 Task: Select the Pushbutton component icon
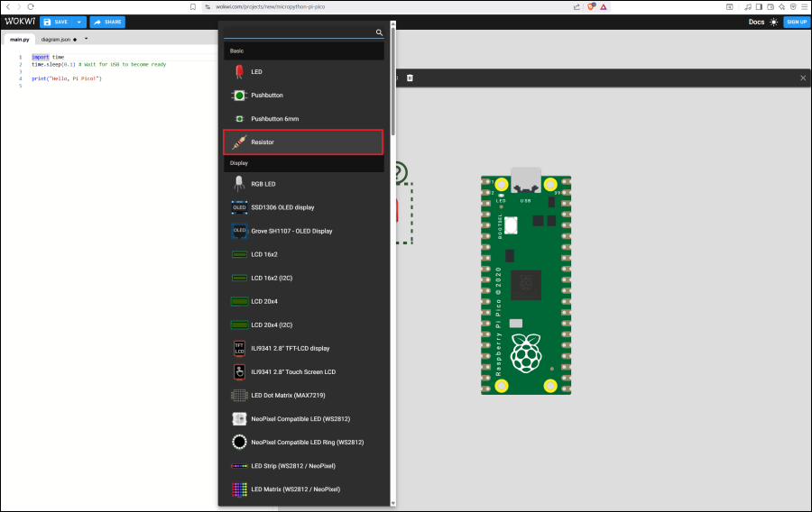[x=239, y=96]
